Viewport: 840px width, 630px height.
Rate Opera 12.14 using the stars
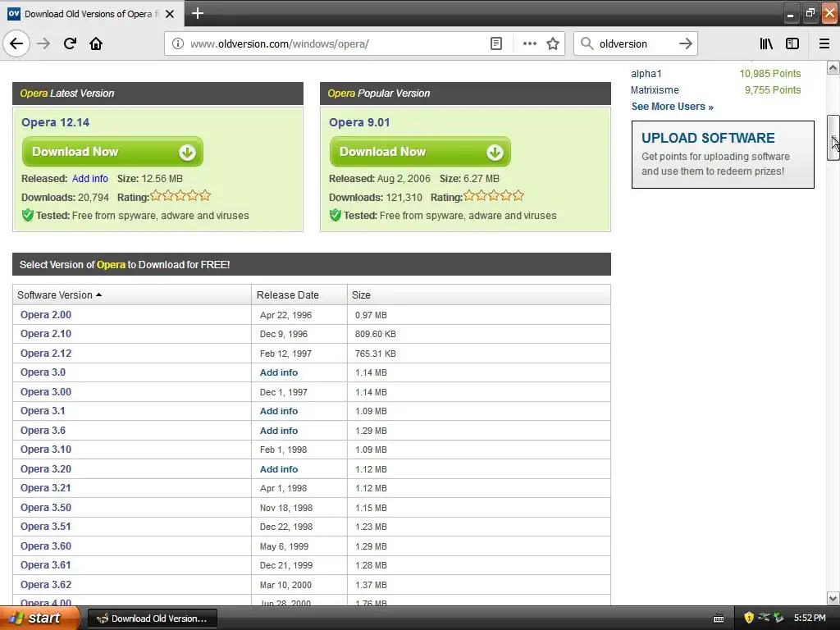pyautogui.click(x=180, y=196)
